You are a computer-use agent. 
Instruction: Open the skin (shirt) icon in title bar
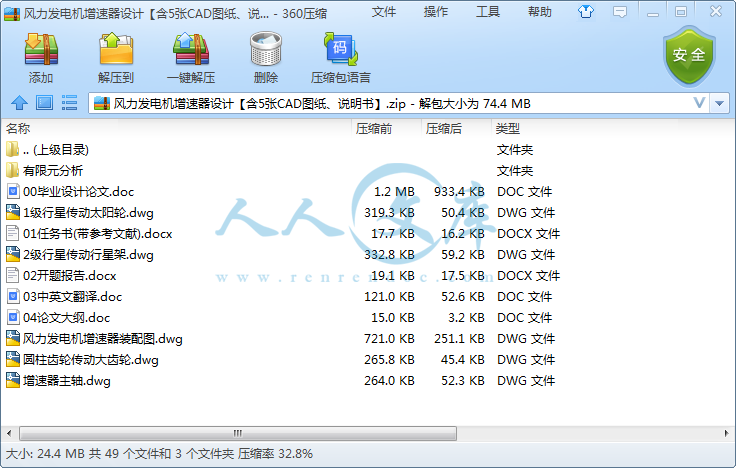pos(586,12)
